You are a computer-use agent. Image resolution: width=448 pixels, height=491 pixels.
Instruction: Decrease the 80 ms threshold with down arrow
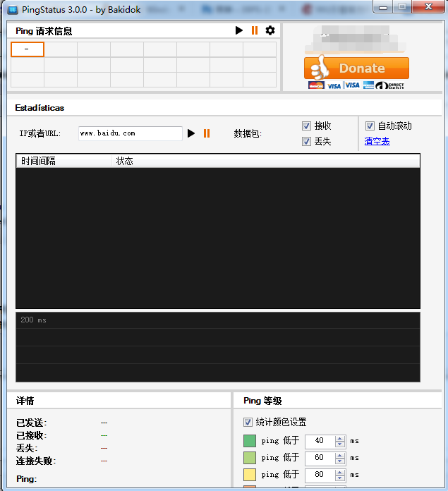[339, 478]
